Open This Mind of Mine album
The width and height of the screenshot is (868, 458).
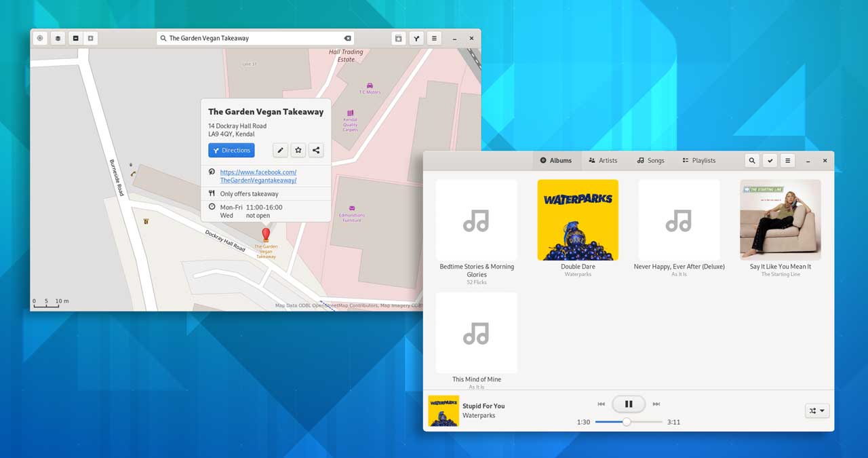(476, 332)
